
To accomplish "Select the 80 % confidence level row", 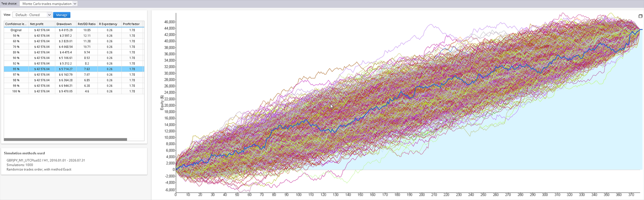I will 74,52.
